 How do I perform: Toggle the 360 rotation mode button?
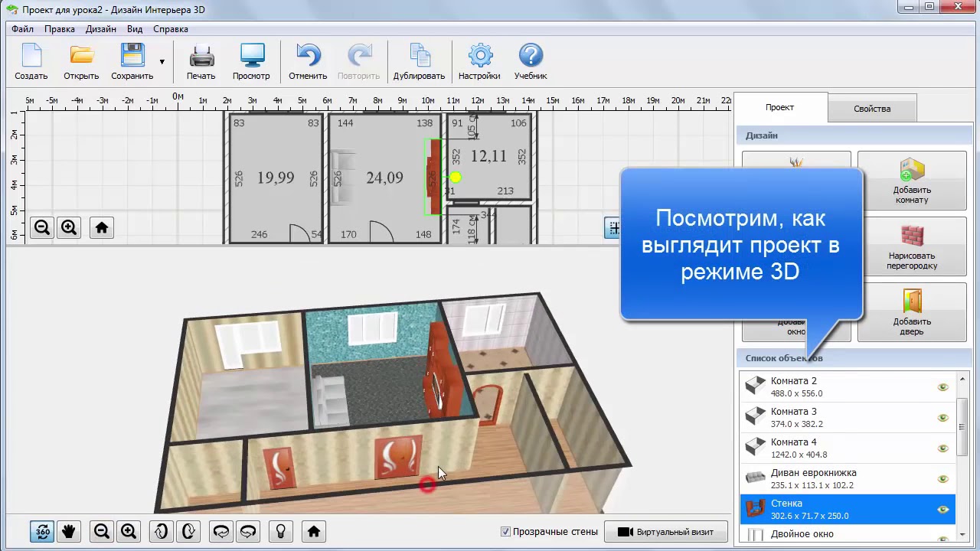(43, 531)
